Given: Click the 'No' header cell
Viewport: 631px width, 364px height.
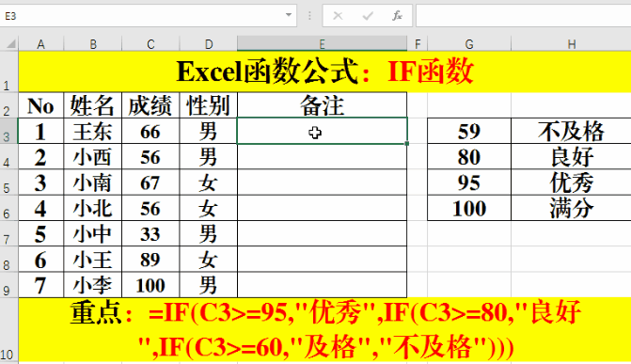Looking at the screenshot, I should click(40, 105).
